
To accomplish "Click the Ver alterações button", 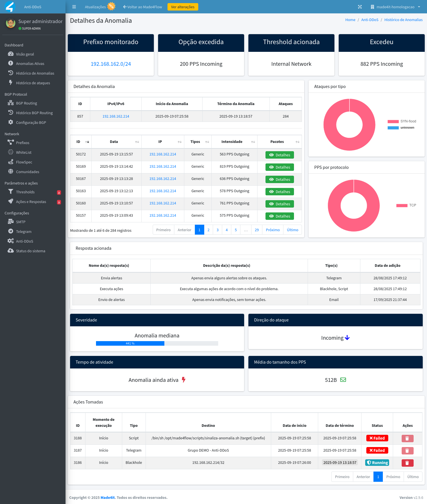I will point(183,7).
